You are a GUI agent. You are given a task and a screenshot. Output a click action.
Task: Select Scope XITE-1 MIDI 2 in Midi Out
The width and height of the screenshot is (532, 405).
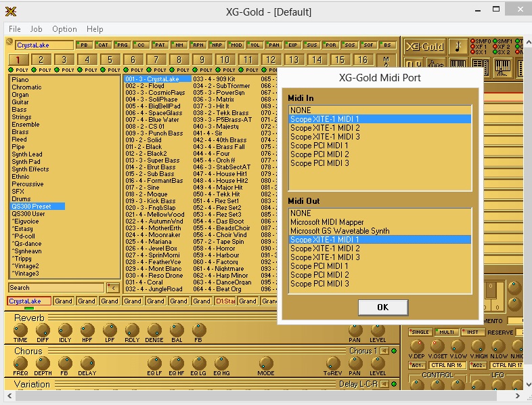click(380, 249)
